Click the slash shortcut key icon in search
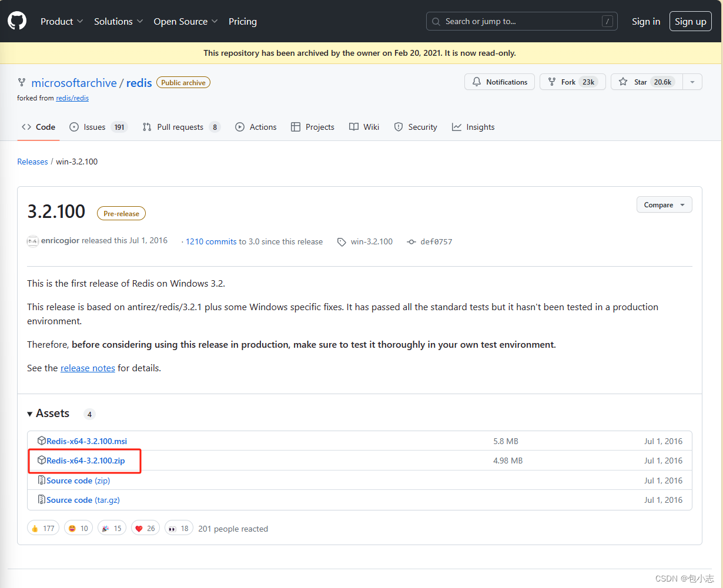 [x=607, y=21]
